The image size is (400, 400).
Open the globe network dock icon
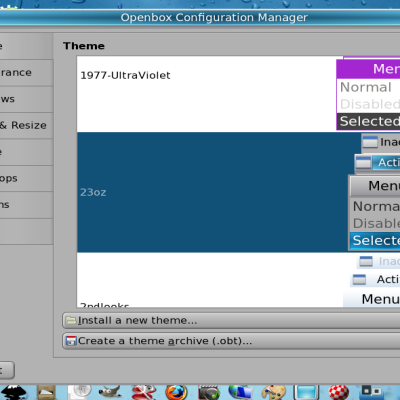coord(241,392)
